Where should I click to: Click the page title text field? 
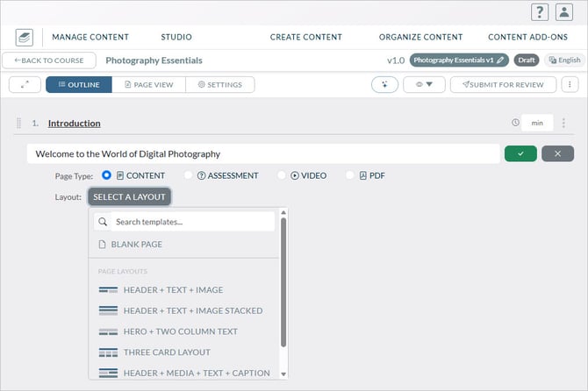pyautogui.click(x=263, y=153)
